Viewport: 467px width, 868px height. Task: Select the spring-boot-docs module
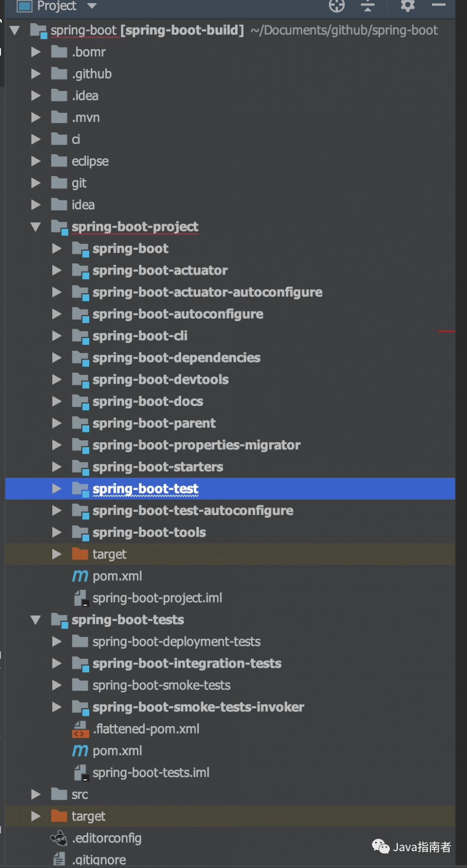148,402
